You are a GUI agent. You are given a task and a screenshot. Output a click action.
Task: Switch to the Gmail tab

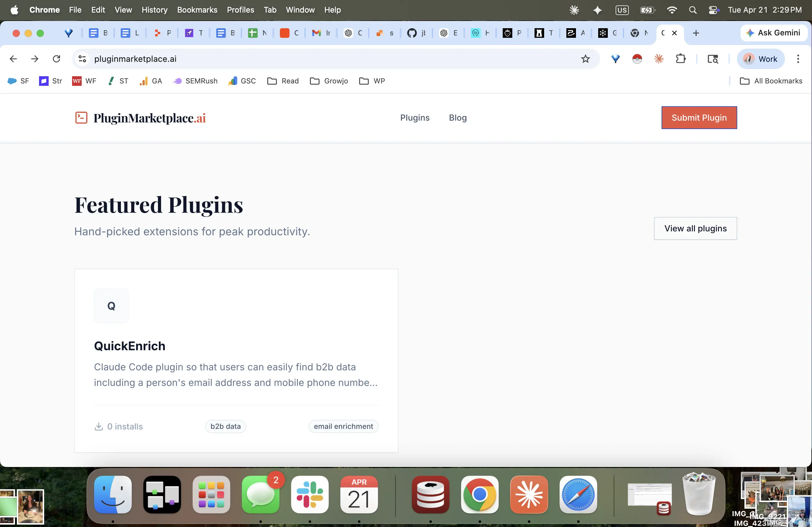point(320,33)
